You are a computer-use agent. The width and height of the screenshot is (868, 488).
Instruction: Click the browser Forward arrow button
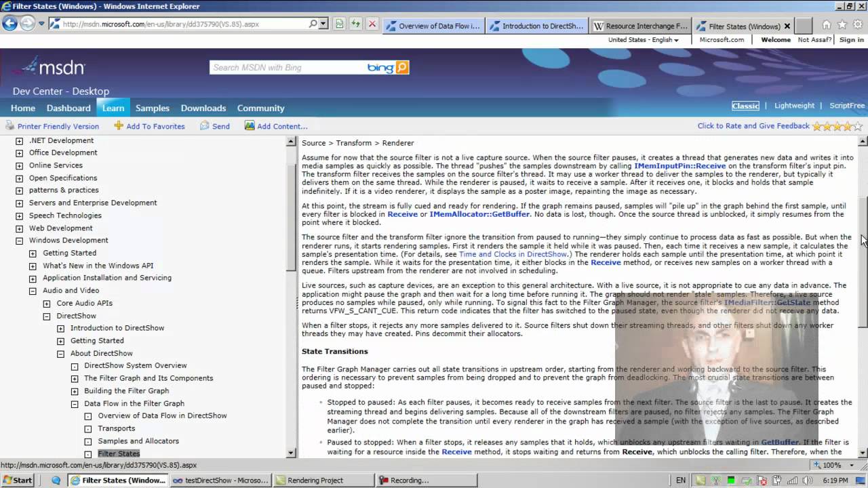[x=27, y=24]
